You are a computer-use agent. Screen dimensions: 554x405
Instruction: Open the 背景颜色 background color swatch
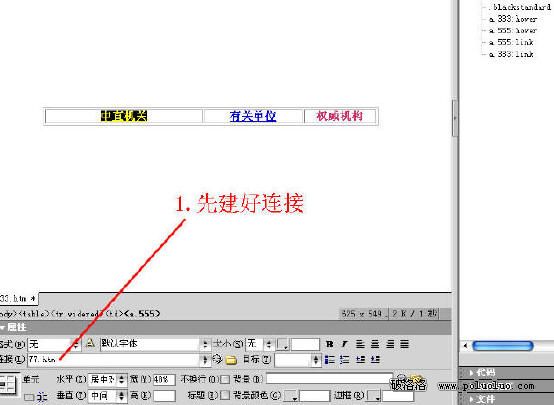pos(290,396)
